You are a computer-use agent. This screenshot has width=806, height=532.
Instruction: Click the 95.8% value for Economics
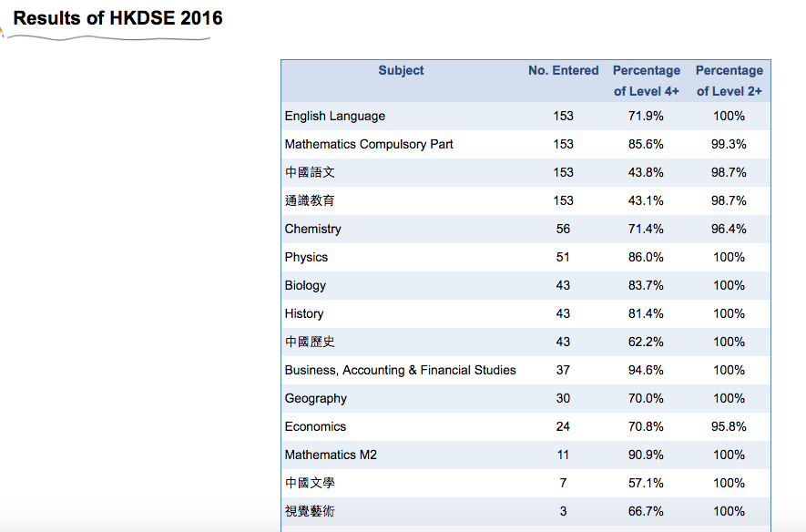coord(729,426)
